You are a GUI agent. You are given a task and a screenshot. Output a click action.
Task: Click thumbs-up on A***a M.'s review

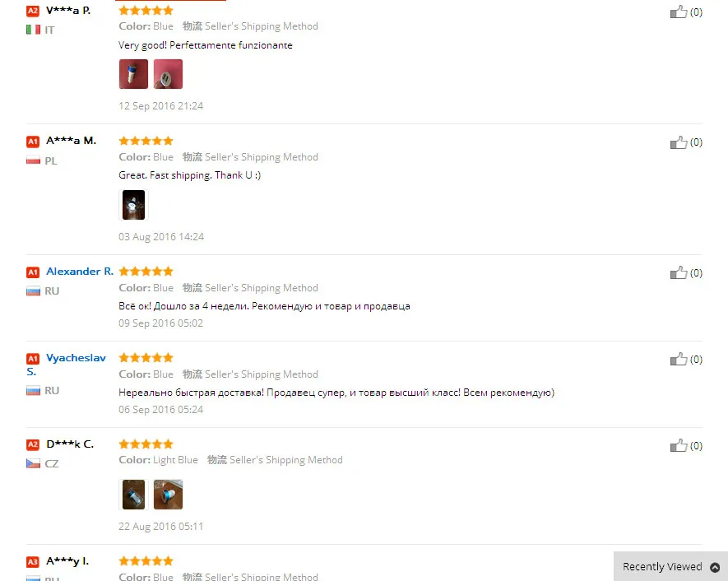[x=679, y=142]
